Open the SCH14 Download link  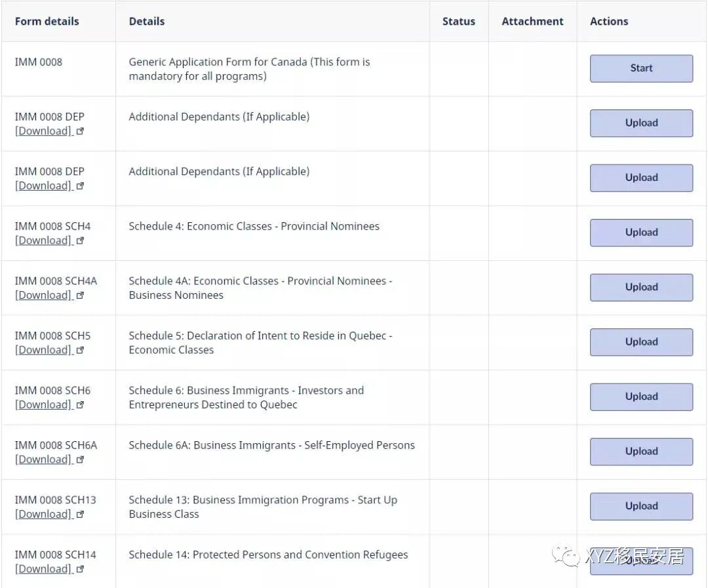tap(43, 569)
